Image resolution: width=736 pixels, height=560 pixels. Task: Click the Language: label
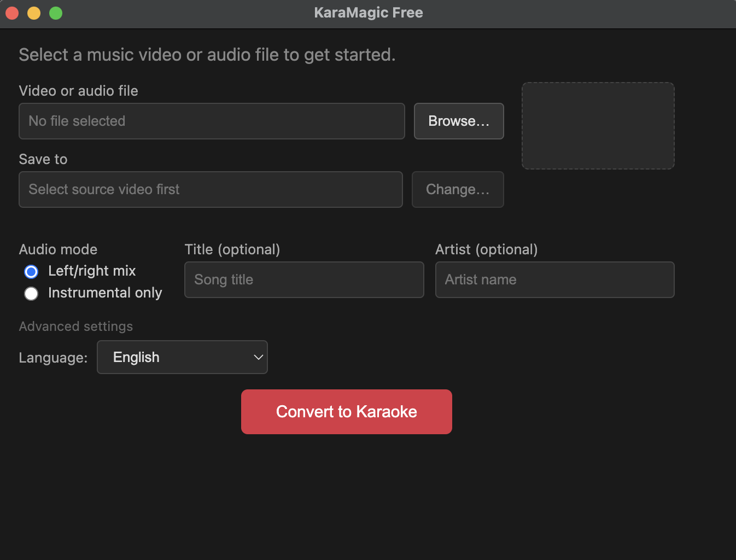[x=53, y=358]
